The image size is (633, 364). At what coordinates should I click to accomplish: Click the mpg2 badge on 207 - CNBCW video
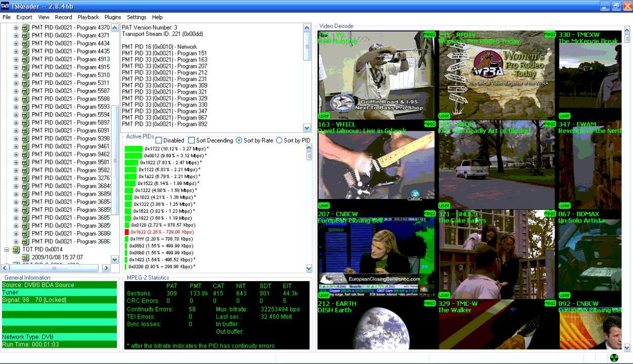pyautogui.click(x=429, y=213)
